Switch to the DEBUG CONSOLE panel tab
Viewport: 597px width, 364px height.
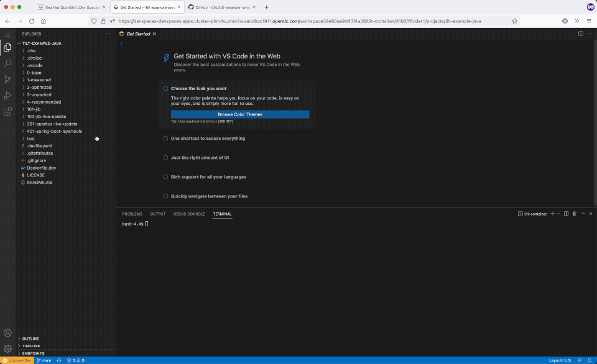click(189, 214)
